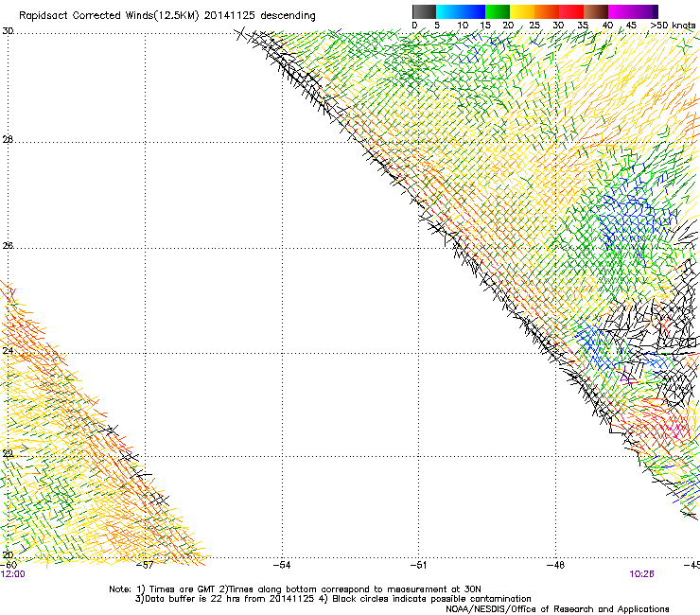Click the '10' label under the color bar
The height and width of the screenshot is (615, 700).
pos(463,26)
